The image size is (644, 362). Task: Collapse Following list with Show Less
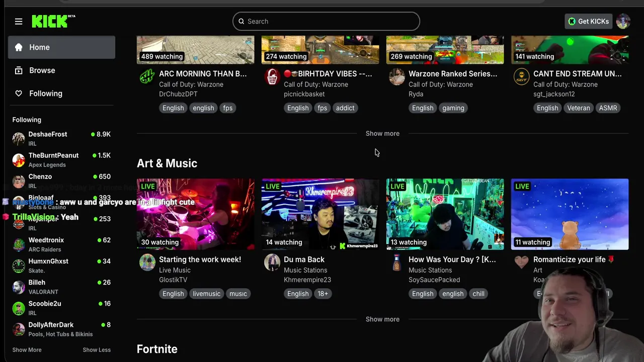click(x=97, y=350)
